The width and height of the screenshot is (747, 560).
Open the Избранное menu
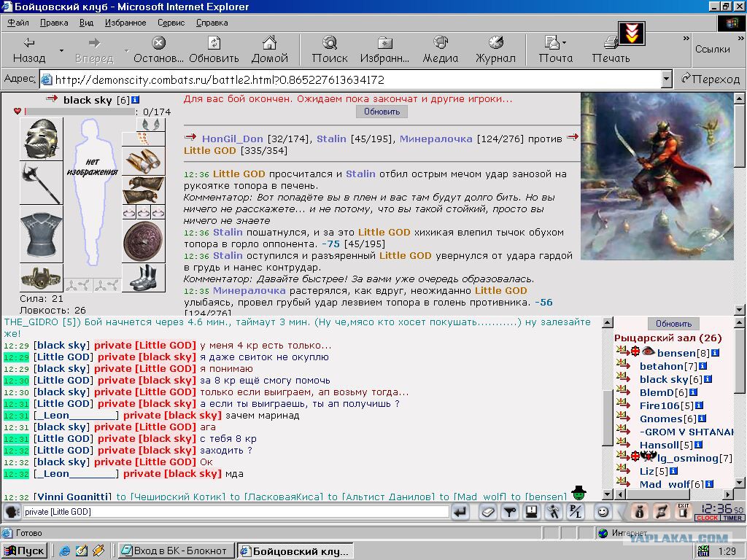pos(125,23)
